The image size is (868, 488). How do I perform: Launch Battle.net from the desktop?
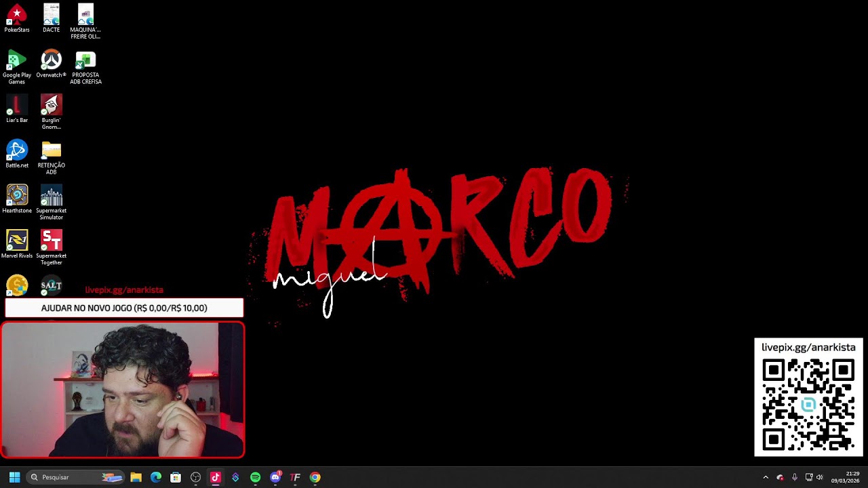pyautogui.click(x=17, y=154)
